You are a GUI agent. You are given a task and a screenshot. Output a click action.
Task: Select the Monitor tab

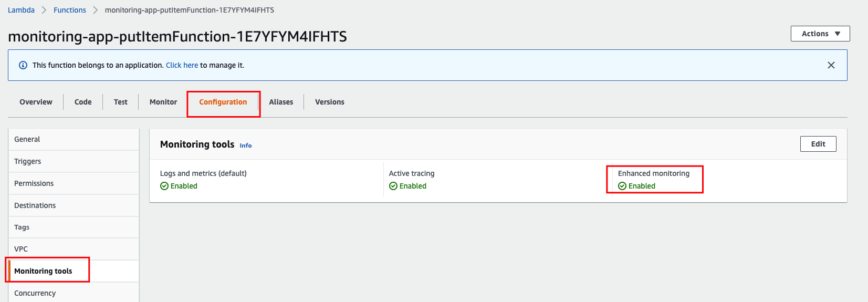pyautogui.click(x=163, y=102)
